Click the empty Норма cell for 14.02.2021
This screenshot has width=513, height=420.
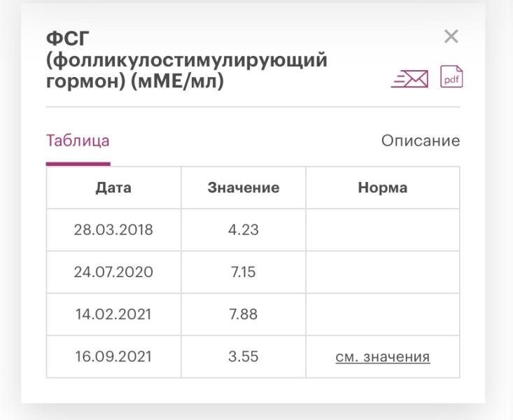click(x=383, y=314)
